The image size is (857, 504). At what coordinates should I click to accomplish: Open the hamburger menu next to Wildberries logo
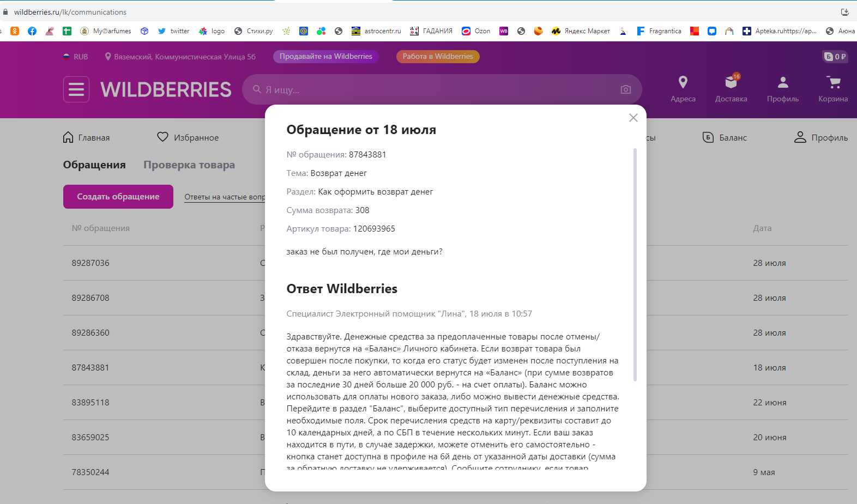(76, 89)
